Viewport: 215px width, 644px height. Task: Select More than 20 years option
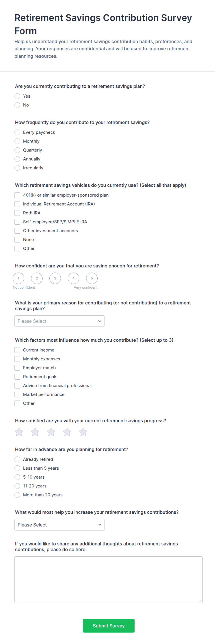click(17, 495)
